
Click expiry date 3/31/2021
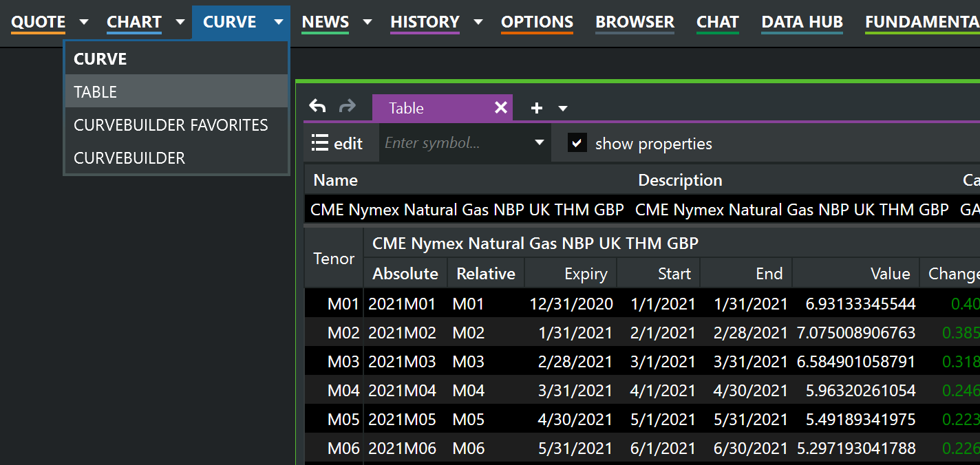click(575, 391)
